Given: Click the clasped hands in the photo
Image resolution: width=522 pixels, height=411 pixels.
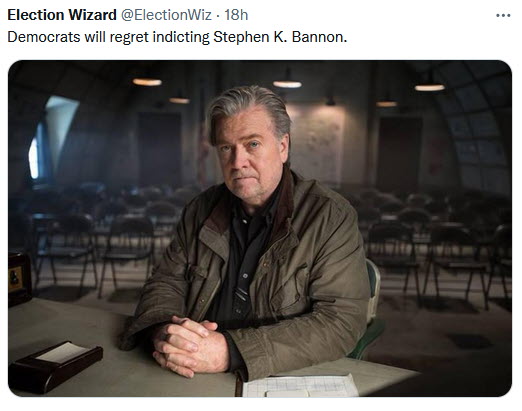Looking at the screenshot, I should (189, 345).
